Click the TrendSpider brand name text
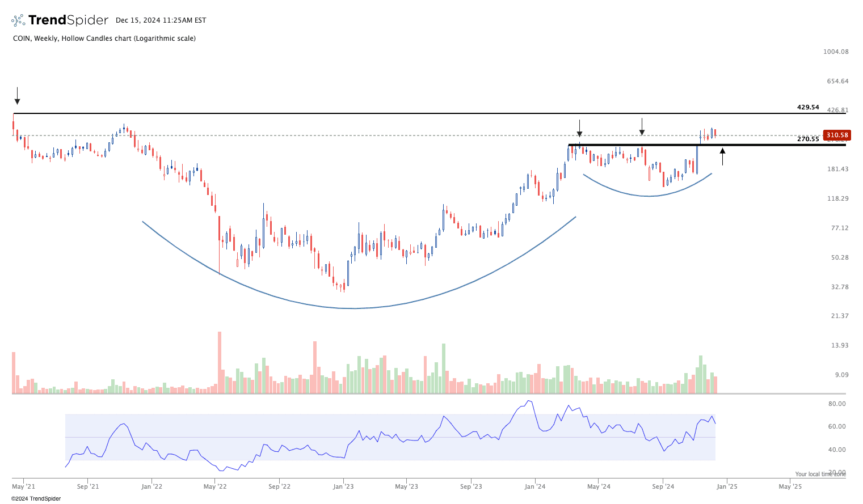This screenshot has width=863, height=504. coord(68,20)
